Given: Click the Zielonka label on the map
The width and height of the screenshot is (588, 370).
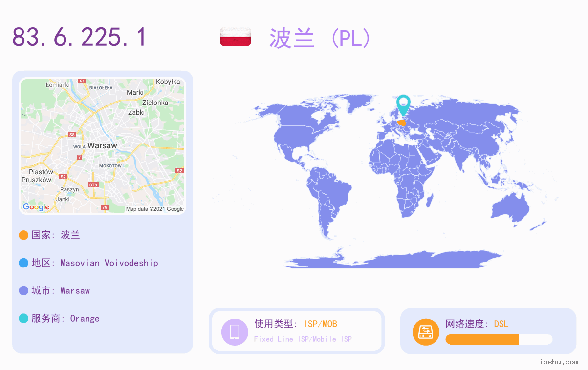Looking at the screenshot, I should 155,103.
